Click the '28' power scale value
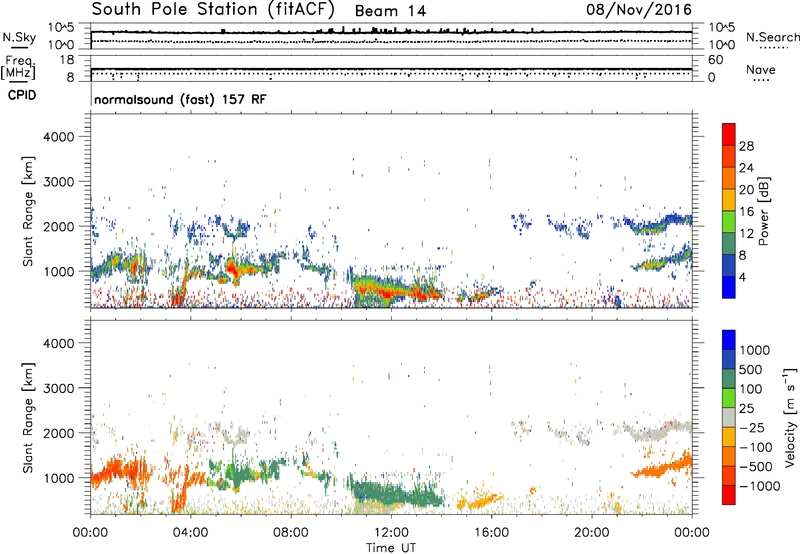Image resolution: width=800 pixels, height=554 pixels. (746, 146)
